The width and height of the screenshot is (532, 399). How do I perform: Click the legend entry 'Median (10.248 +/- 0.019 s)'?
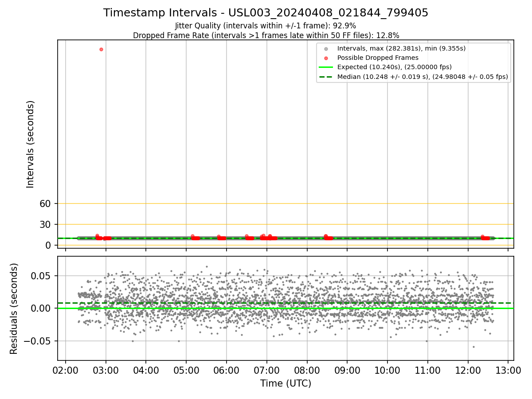click(422, 77)
